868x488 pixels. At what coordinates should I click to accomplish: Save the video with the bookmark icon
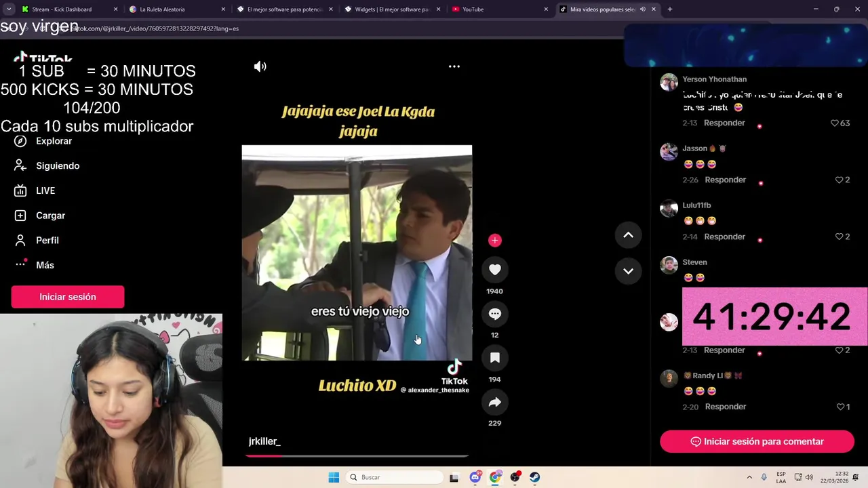(x=495, y=358)
